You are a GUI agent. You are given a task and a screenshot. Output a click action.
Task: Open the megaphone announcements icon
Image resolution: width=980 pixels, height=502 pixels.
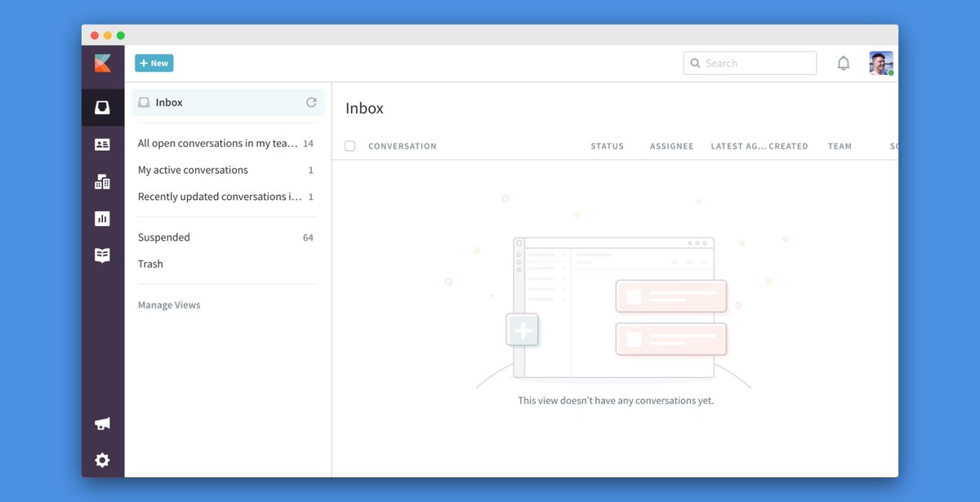[x=102, y=424]
